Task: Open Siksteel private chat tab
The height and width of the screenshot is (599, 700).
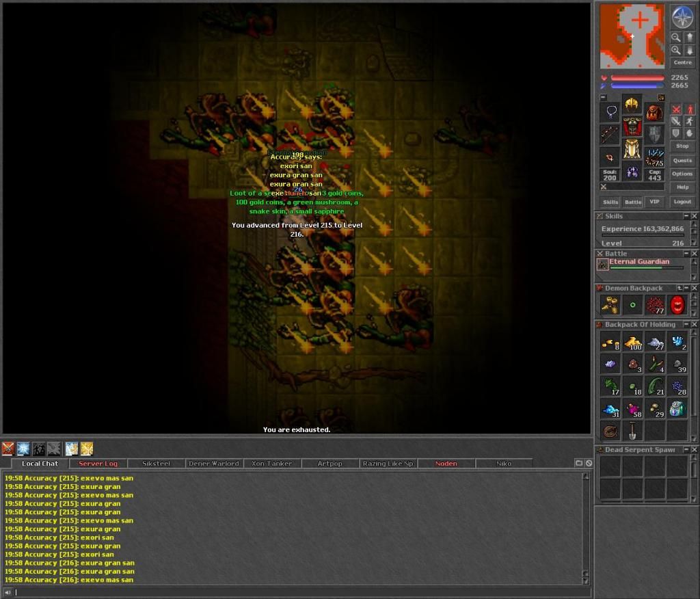Action: point(156,464)
